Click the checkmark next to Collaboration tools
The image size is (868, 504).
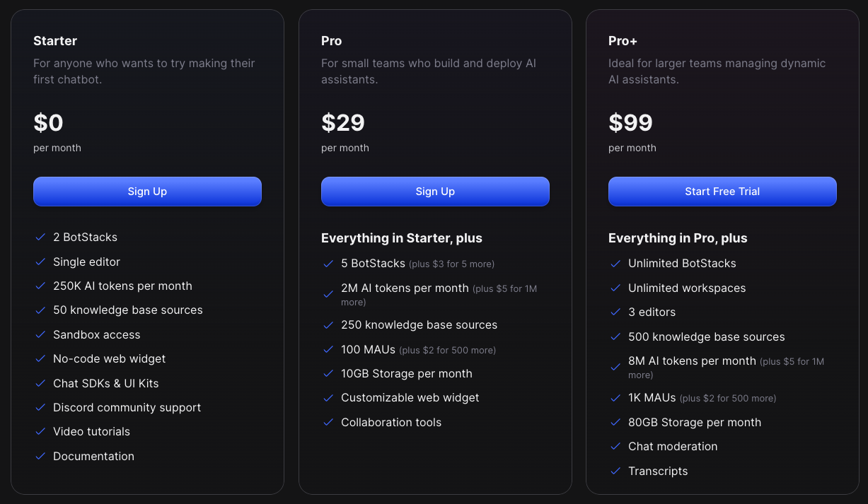[328, 422]
